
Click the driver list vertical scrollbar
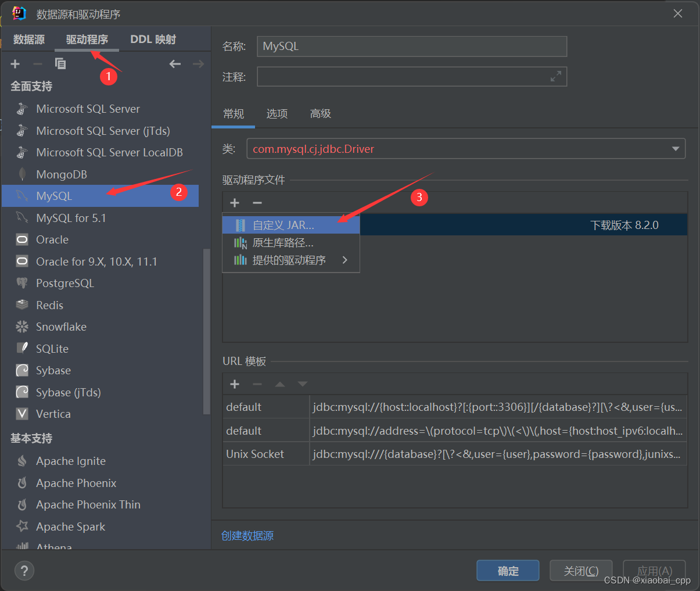coord(206,331)
